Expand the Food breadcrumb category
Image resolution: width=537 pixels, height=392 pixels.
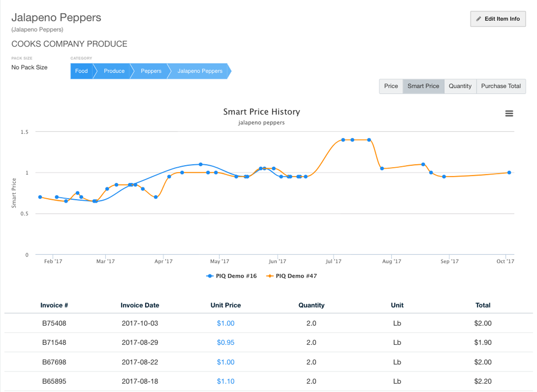coord(81,71)
